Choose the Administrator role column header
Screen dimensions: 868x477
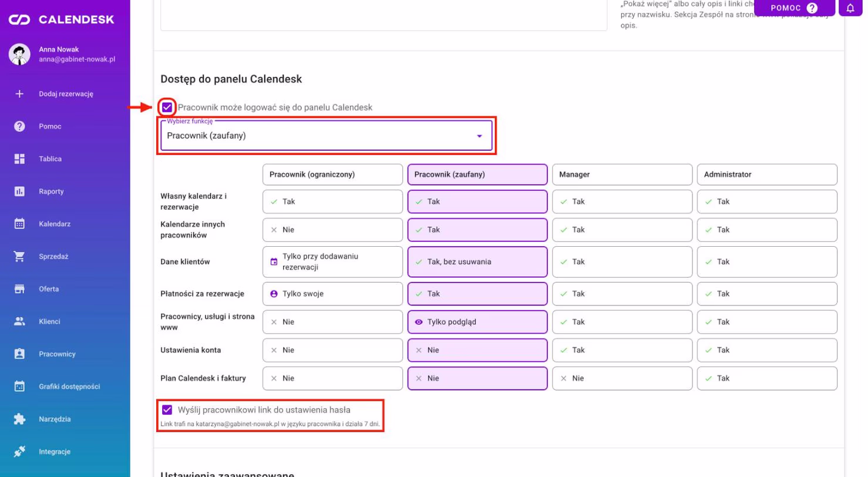[x=767, y=174]
